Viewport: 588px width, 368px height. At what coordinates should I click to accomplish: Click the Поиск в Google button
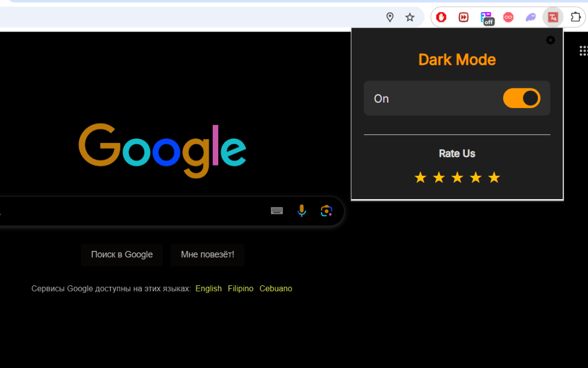pos(122,255)
